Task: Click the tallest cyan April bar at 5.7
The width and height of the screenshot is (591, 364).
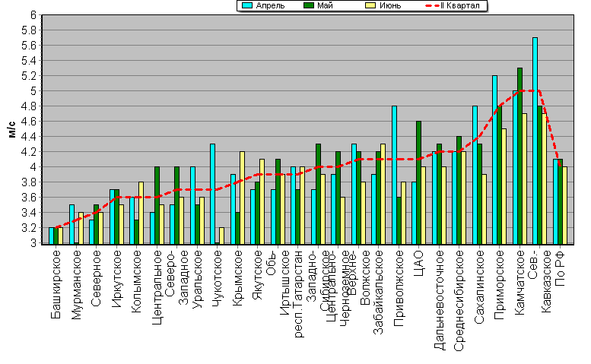Action: 535,141
